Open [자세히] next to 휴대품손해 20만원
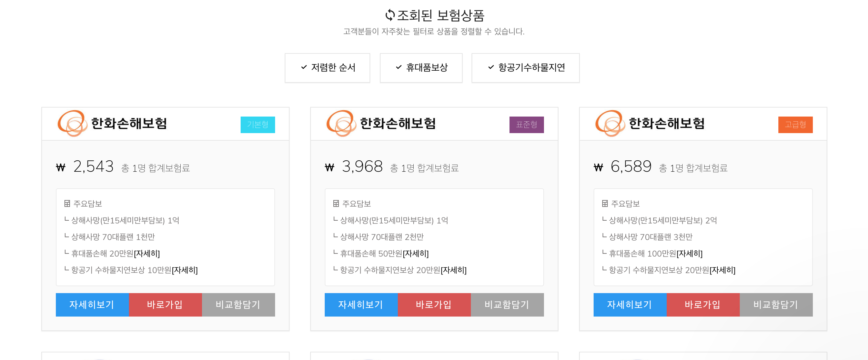 147,253
